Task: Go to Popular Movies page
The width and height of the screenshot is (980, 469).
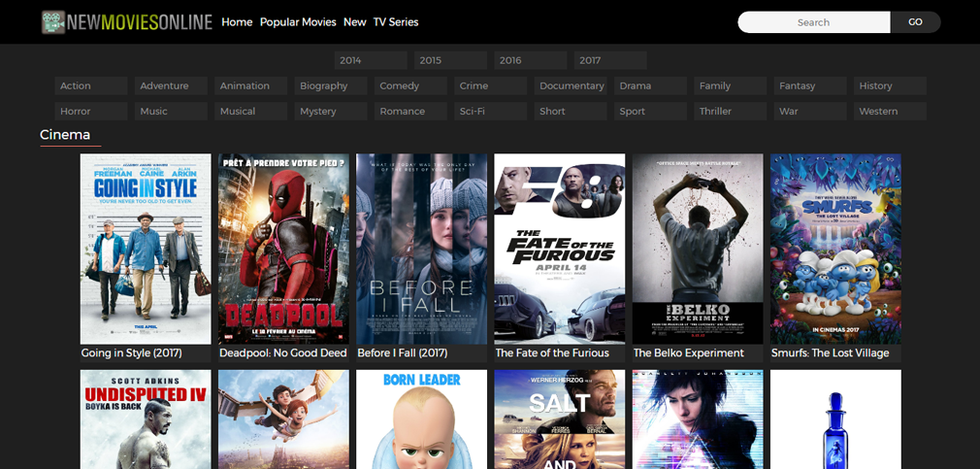Action: pyautogui.click(x=298, y=22)
